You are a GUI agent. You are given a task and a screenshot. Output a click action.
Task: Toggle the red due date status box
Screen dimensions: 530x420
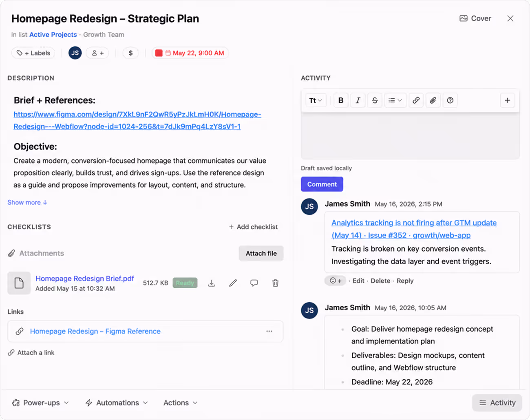tap(159, 53)
